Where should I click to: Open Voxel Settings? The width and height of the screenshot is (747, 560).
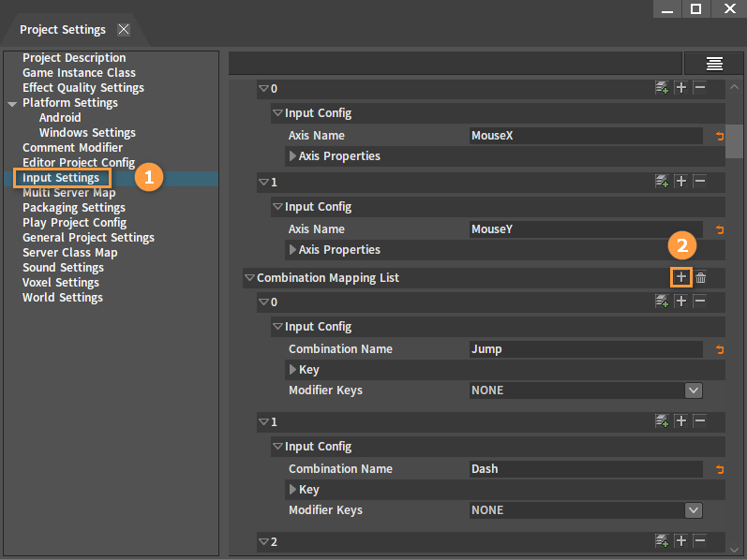click(61, 283)
